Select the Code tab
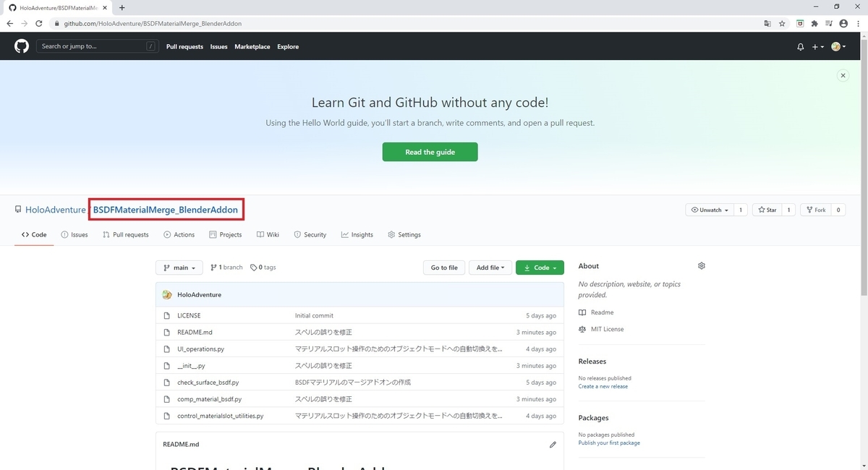Image resolution: width=868 pixels, height=470 pixels. pos(34,235)
